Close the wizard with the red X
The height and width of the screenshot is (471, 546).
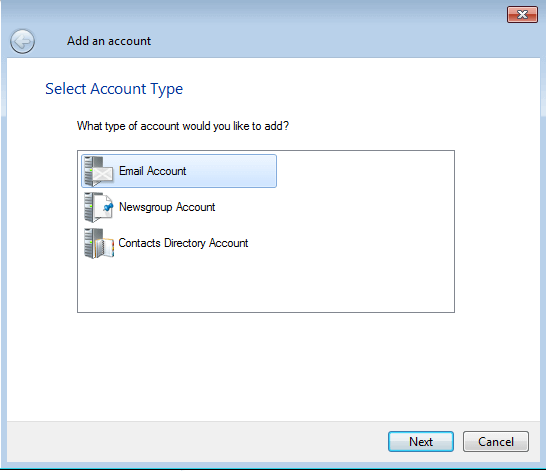[x=522, y=15]
